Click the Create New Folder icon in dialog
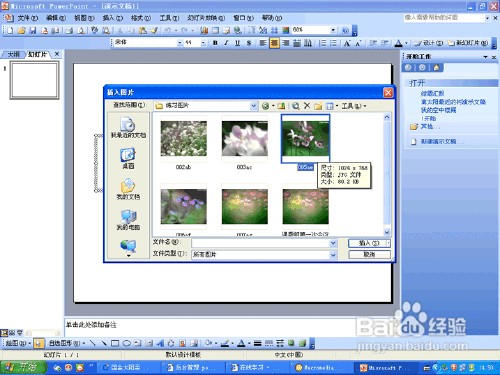This screenshot has height=375, width=500. click(x=318, y=106)
